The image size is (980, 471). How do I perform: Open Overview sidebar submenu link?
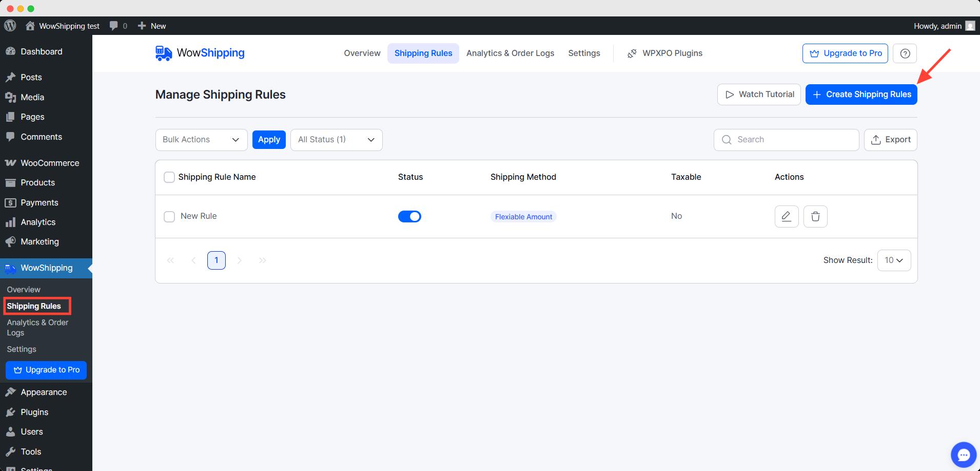(24, 289)
